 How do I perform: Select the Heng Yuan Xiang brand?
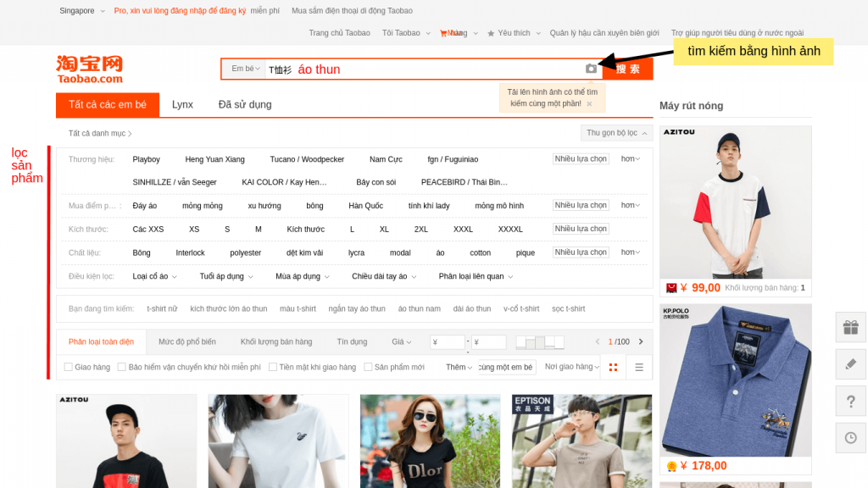[x=214, y=159]
